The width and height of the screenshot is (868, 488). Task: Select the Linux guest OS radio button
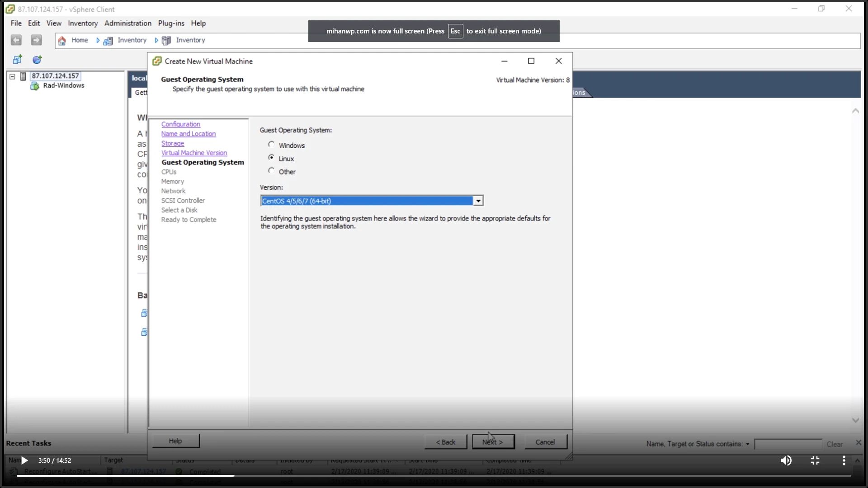point(271,158)
